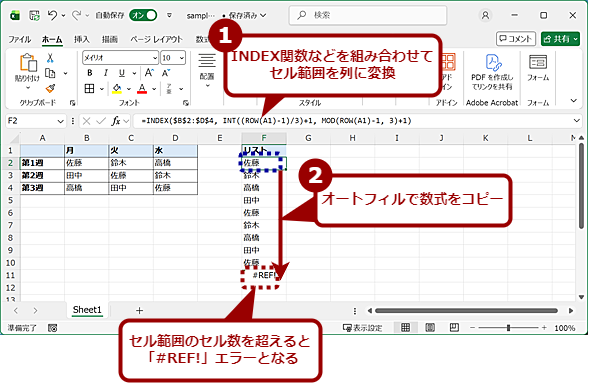This screenshot has width=589, height=383.
Task: Toggle Underline formatting
Action: point(122,73)
